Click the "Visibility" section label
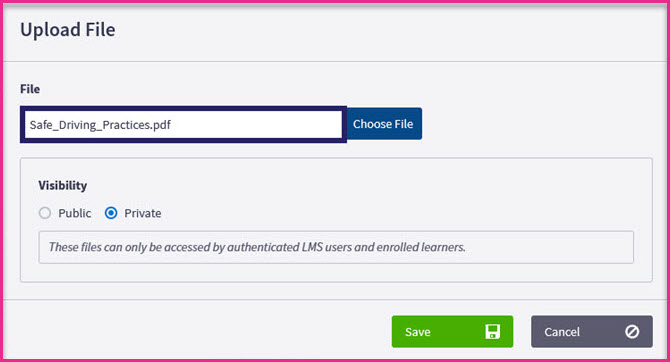Viewport: 670px width, 362px height. [x=63, y=185]
